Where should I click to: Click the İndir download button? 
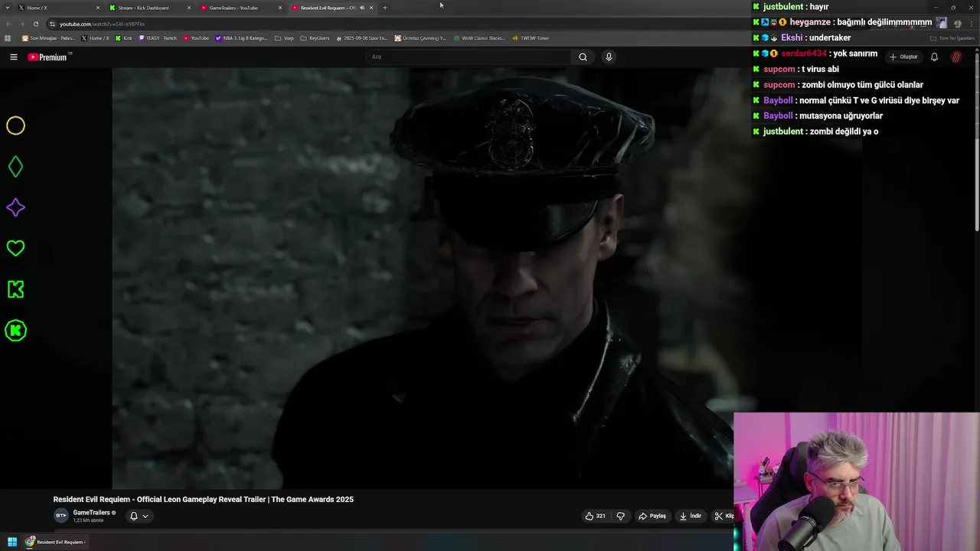click(691, 516)
